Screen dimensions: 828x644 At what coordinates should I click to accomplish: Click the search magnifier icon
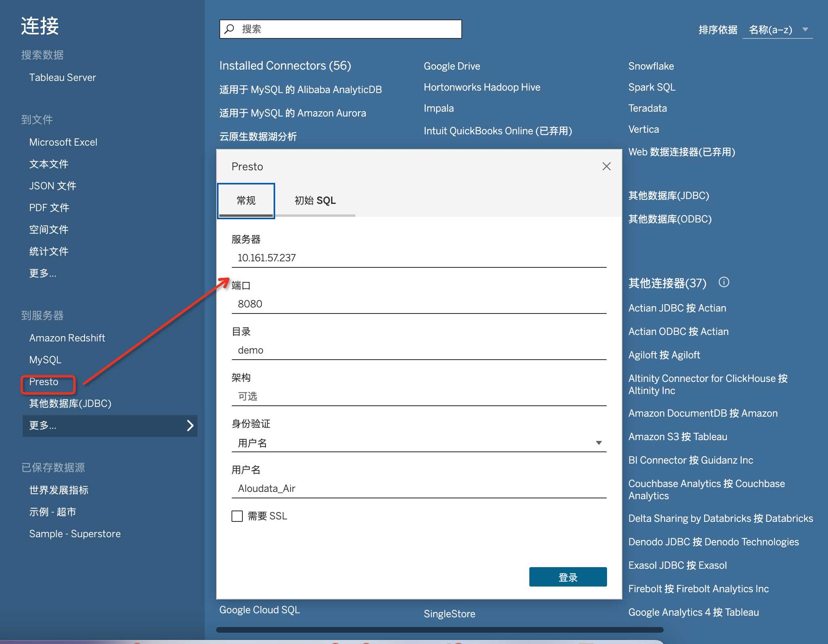pyautogui.click(x=229, y=29)
